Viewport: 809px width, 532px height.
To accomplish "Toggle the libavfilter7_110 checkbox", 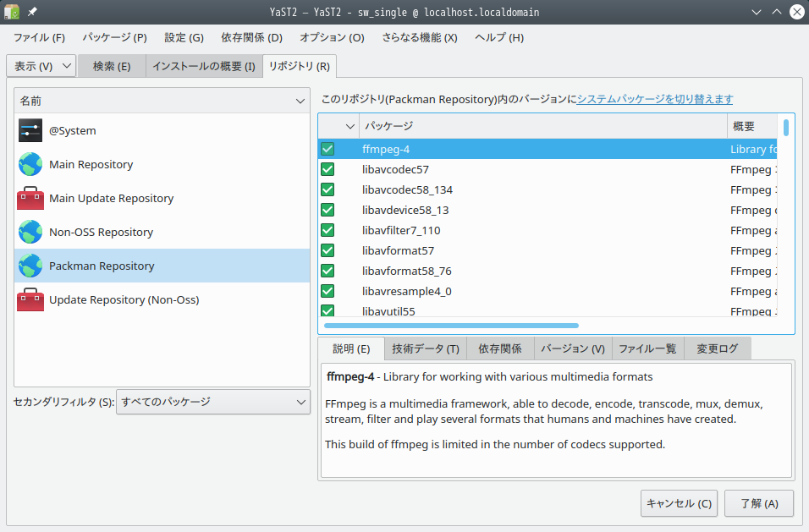I will [x=327, y=230].
